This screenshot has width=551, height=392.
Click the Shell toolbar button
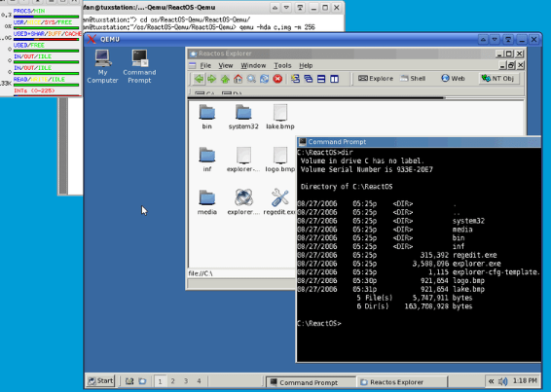pos(413,79)
